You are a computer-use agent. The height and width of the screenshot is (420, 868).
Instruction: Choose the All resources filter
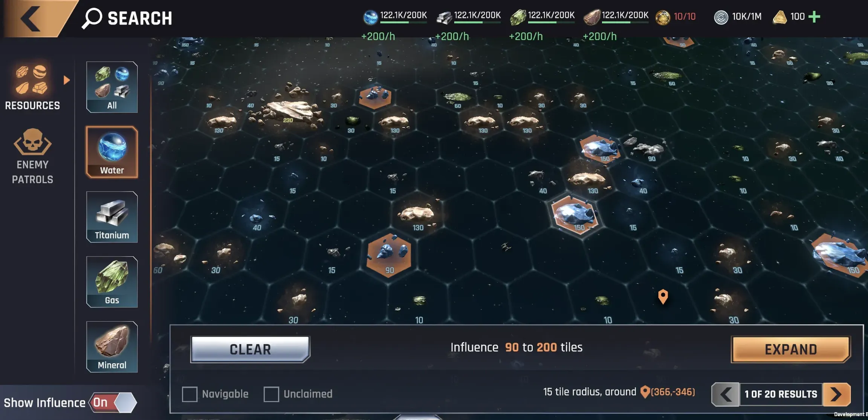coord(112,87)
